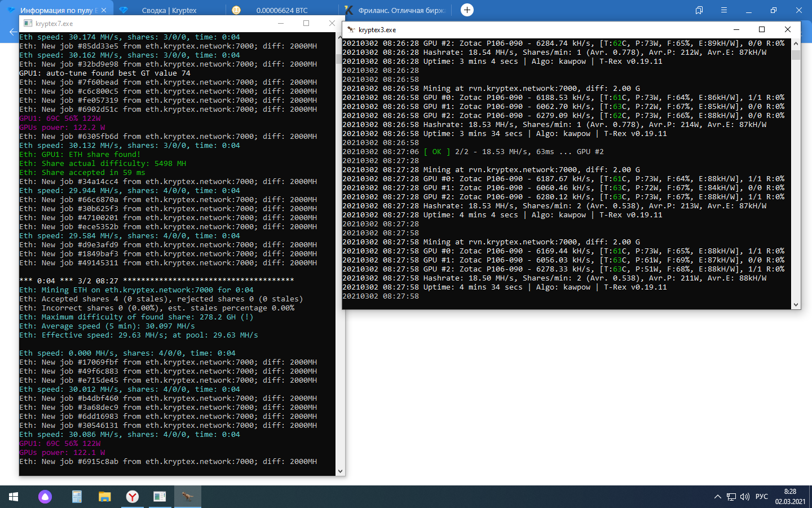Screen dimensions: 812x508
Task: Select 'Hashrate: 18.50 MH/s' line
Action: click(554, 278)
